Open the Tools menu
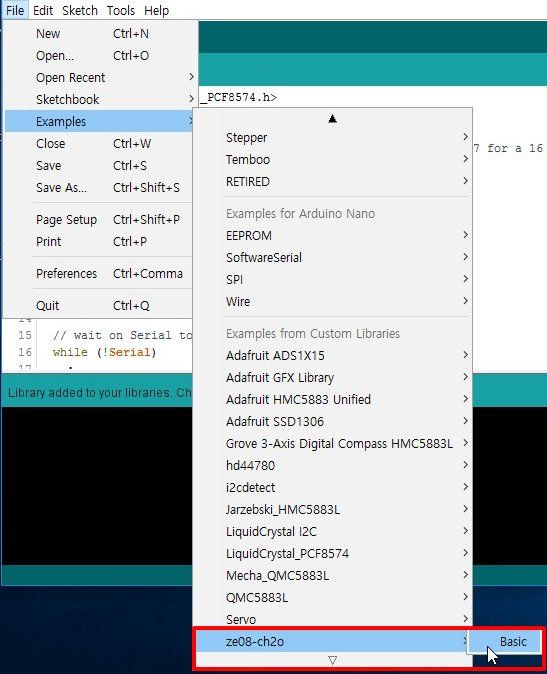The width and height of the screenshot is (547, 674). (121, 10)
